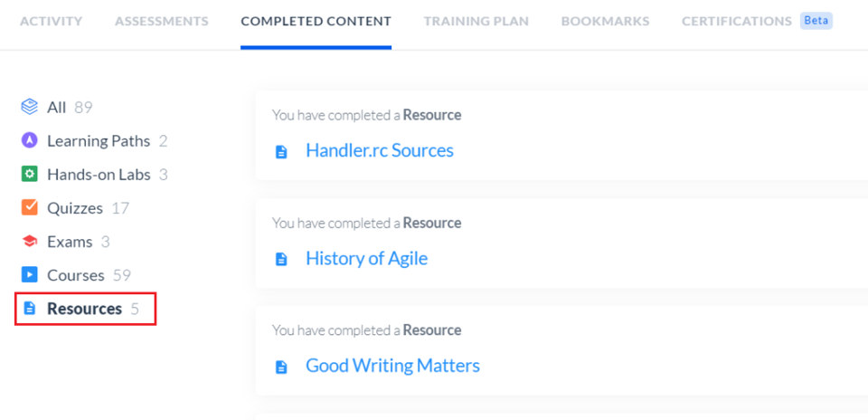Click document icon next to History of Agile
868x420 pixels.
tap(281, 259)
